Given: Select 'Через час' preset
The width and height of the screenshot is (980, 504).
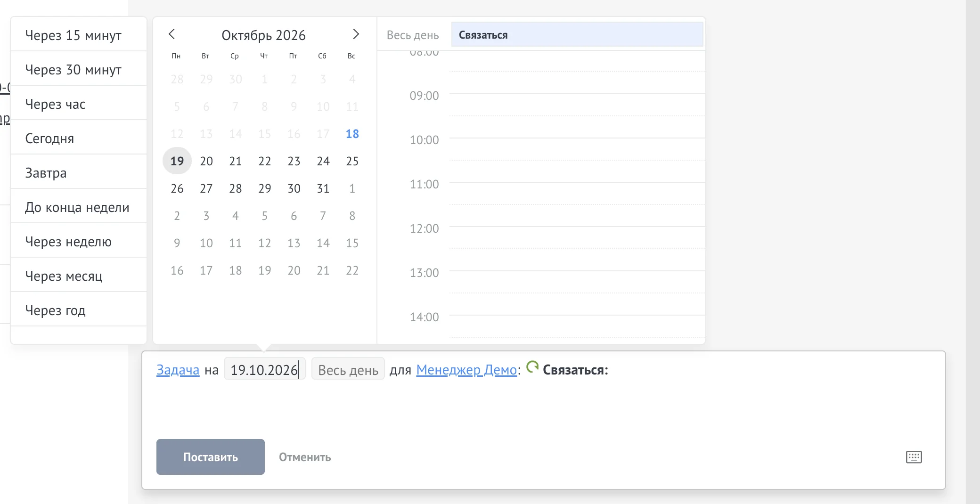Looking at the screenshot, I should pyautogui.click(x=79, y=104).
